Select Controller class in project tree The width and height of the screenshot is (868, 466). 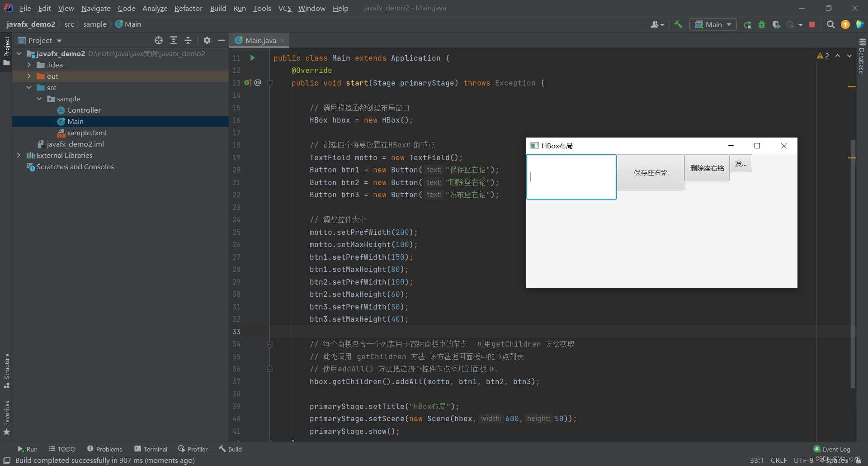[84, 110]
